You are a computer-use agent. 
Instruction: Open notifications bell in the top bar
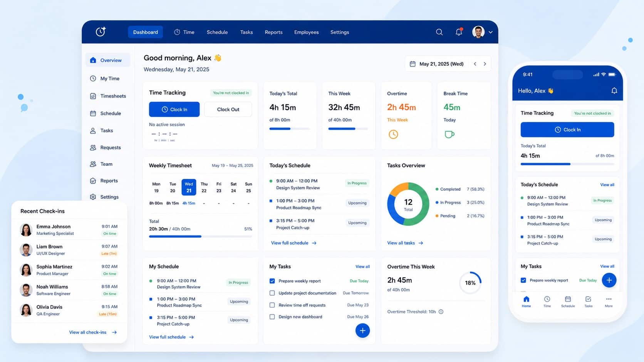click(x=459, y=32)
